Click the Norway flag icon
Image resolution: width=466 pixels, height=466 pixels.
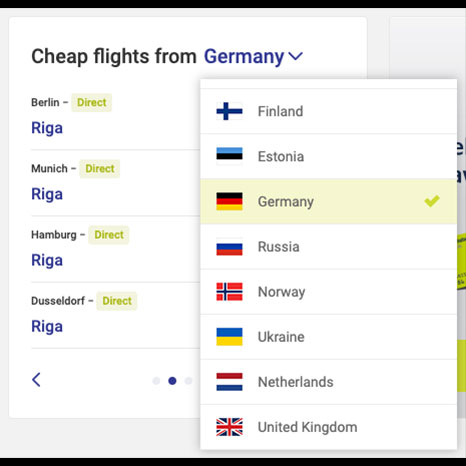(229, 292)
